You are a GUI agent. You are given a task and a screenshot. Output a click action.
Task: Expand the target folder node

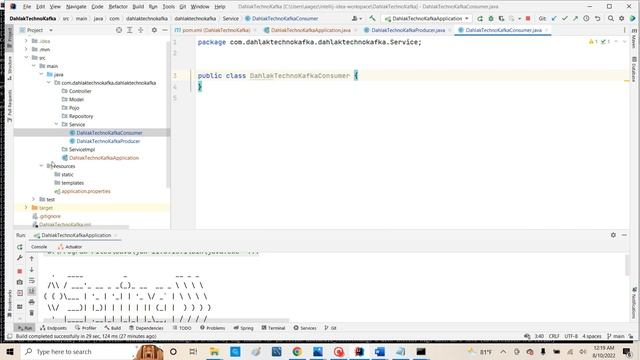point(27,207)
